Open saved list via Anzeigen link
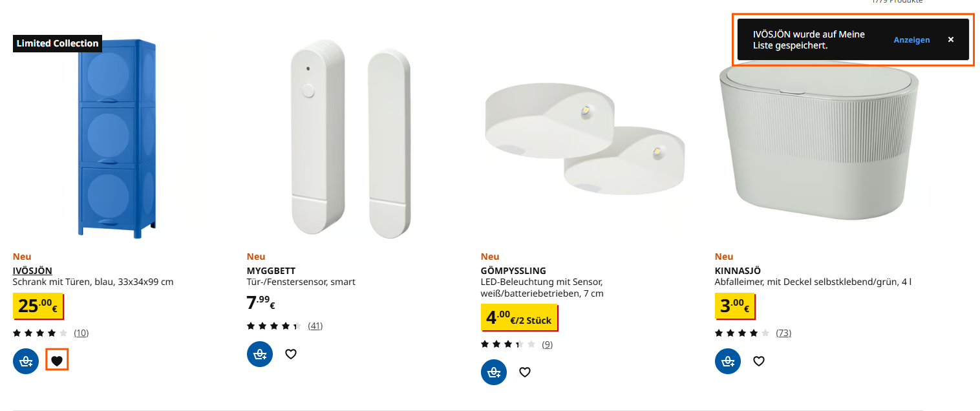 point(911,39)
